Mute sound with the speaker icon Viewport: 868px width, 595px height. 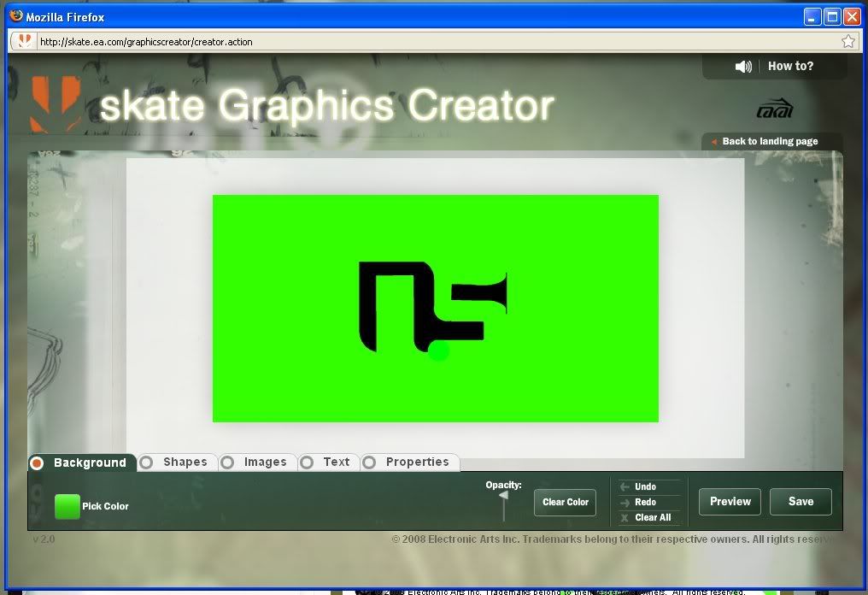click(743, 67)
